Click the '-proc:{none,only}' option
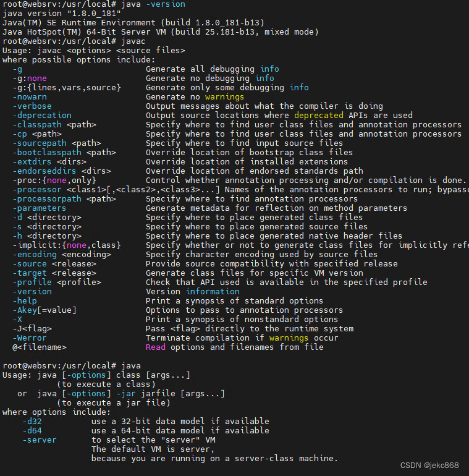This screenshot has height=476, width=469. (54, 181)
